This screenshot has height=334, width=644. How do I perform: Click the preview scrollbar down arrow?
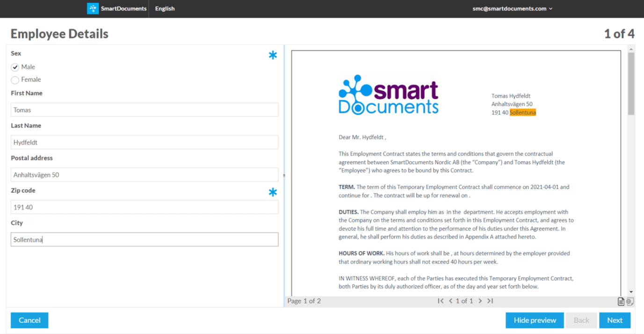click(631, 292)
